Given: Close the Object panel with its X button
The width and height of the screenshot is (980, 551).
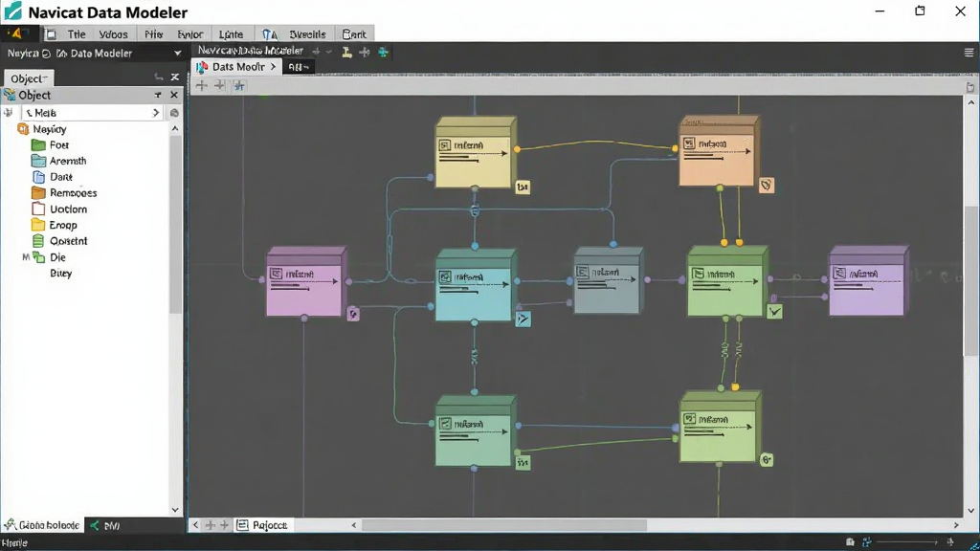Looking at the screenshot, I should 174,95.
